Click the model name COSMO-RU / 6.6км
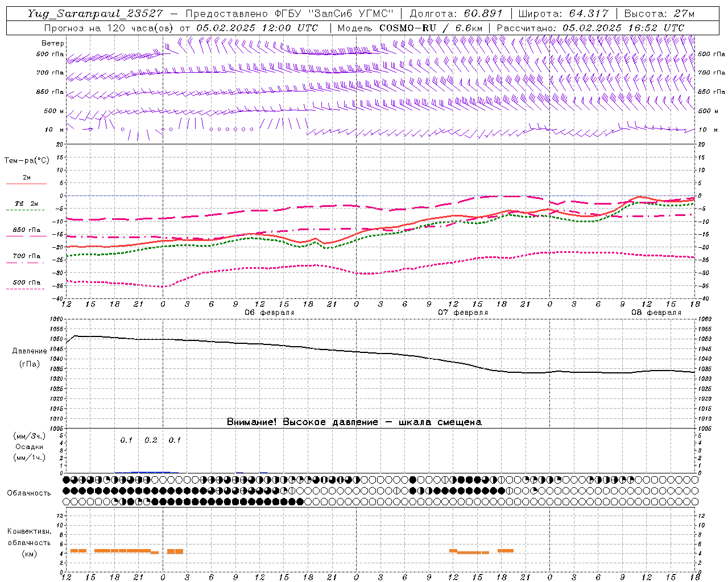This screenshot has width=728, height=582. point(432,28)
